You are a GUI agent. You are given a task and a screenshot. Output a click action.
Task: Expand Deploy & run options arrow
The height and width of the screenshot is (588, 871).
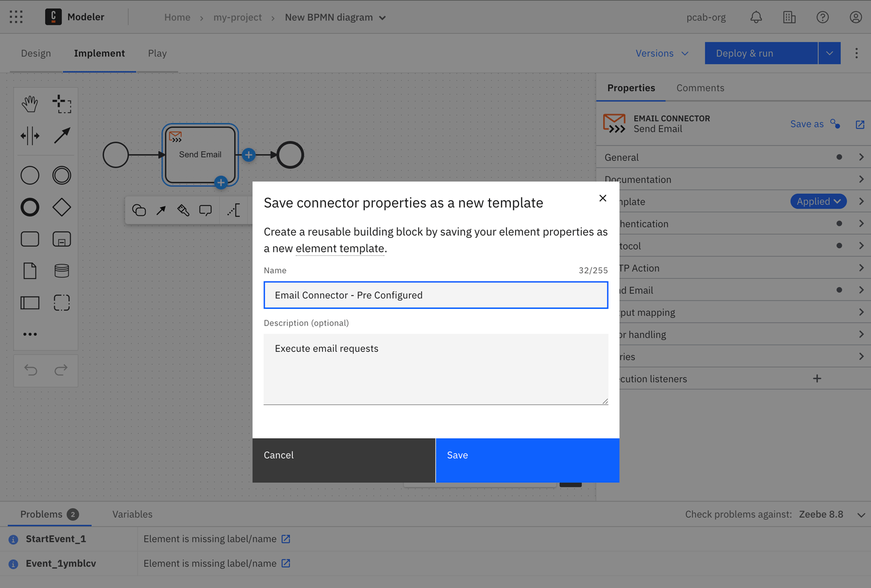click(829, 53)
